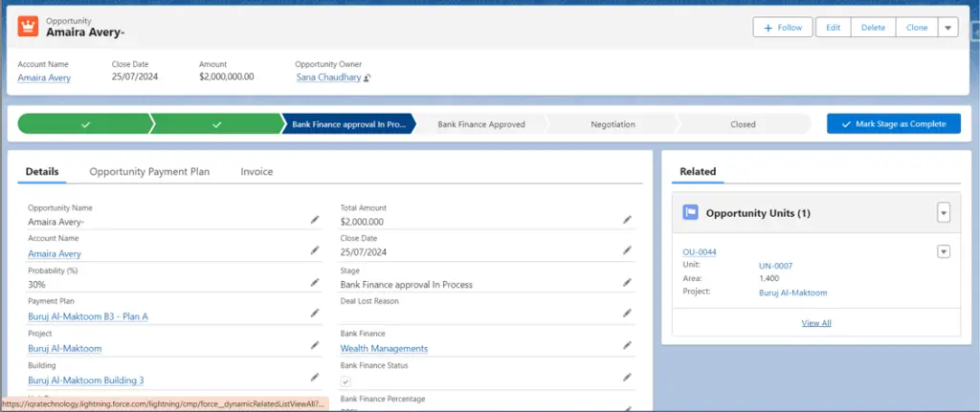980x412 pixels.
Task: Click the pencil icon for Total Amount
Action: pyautogui.click(x=627, y=220)
